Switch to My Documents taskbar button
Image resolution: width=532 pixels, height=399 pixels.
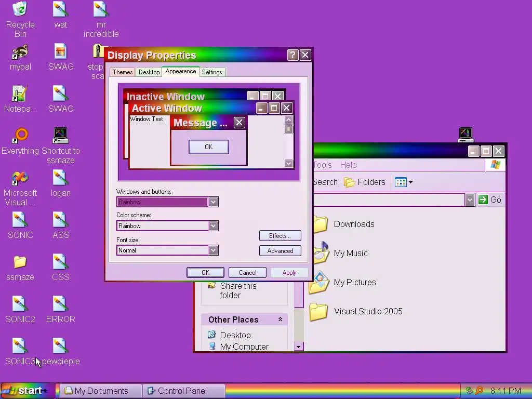coord(101,391)
